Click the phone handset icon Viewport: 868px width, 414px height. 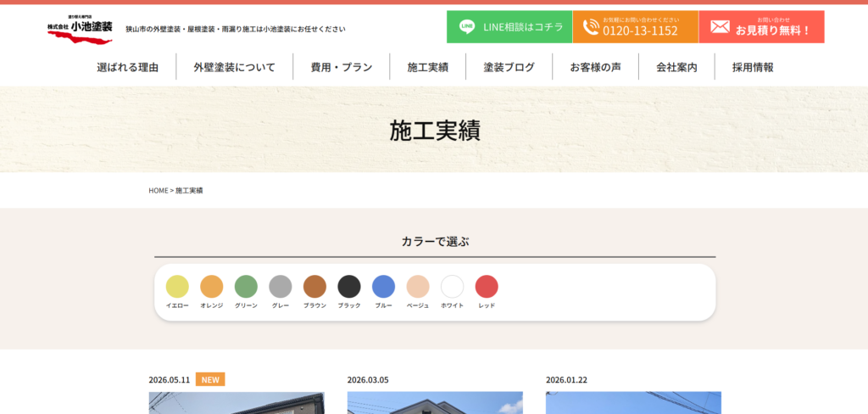coord(591,26)
